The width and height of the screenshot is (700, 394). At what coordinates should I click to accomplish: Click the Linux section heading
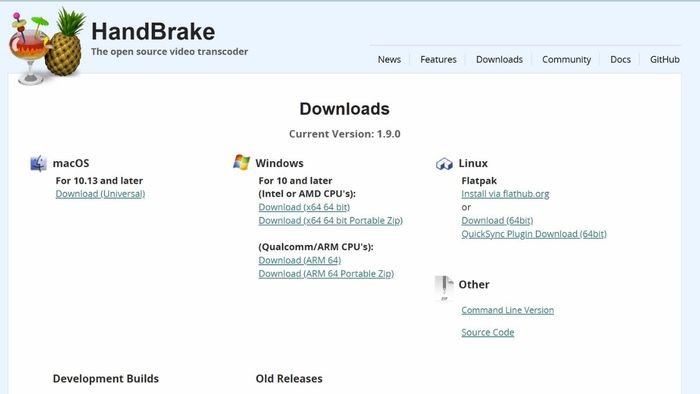pyautogui.click(x=473, y=163)
